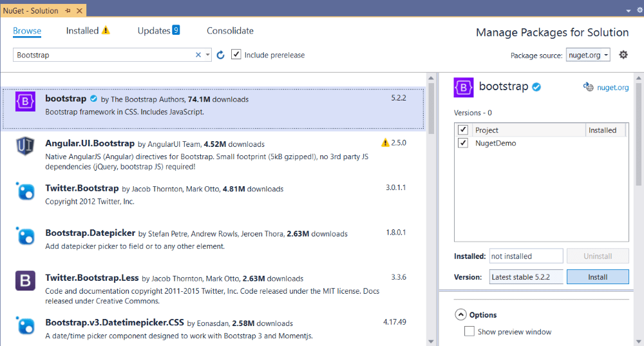Click verified badge in details pane header
Viewport: 644px width, 346px height.
pyautogui.click(x=536, y=87)
